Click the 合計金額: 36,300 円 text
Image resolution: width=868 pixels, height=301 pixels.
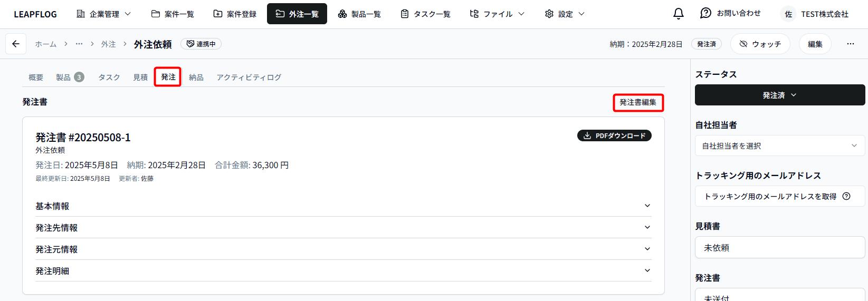click(x=252, y=165)
